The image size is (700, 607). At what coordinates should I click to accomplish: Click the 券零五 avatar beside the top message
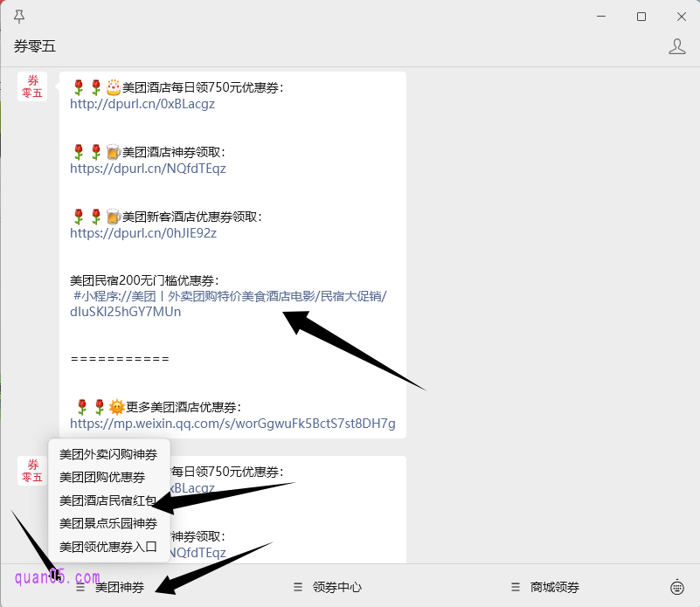[x=32, y=86]
